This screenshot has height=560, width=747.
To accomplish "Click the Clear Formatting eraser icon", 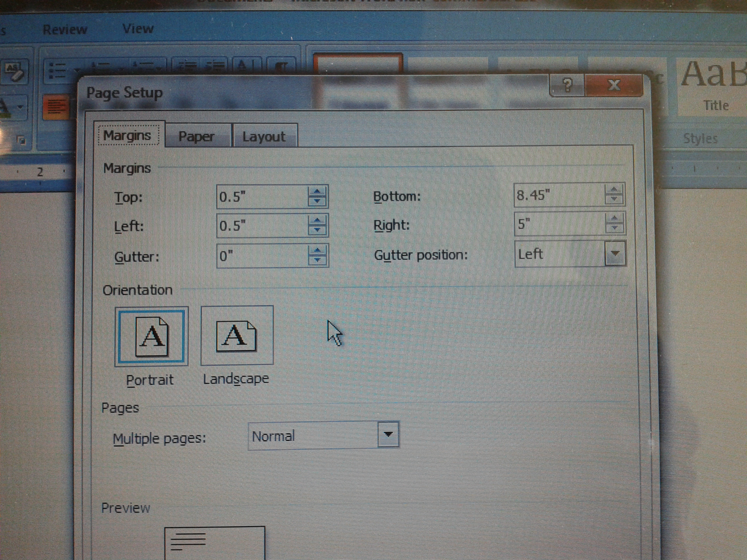I will tap(15, 72).
